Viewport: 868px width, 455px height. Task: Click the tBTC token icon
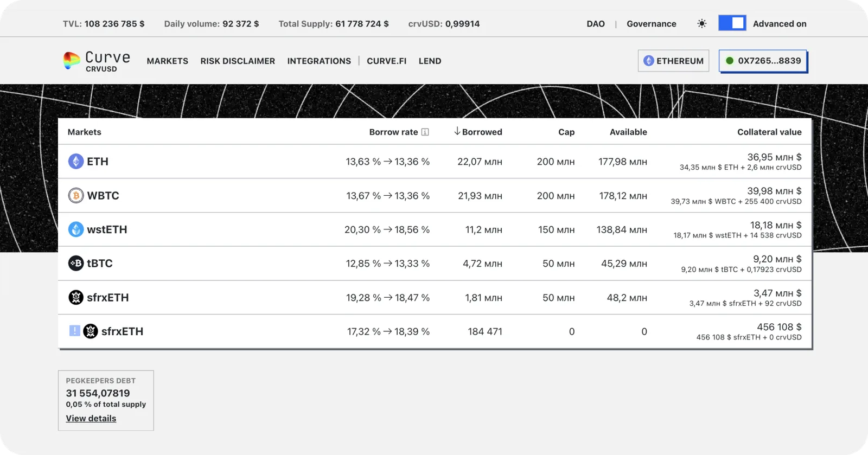pyautogui.click(x=76, y=263)
